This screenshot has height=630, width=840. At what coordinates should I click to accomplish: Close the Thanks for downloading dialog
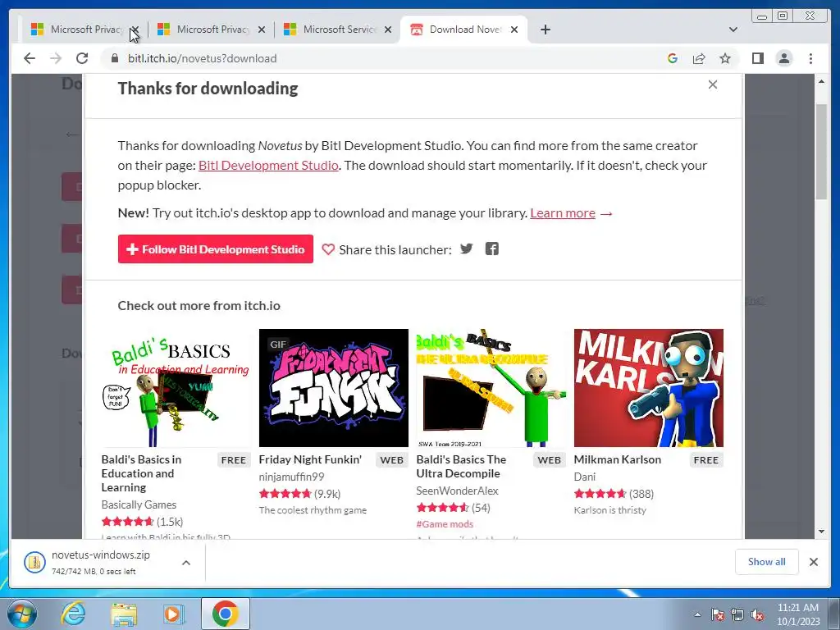coord(713,84)
